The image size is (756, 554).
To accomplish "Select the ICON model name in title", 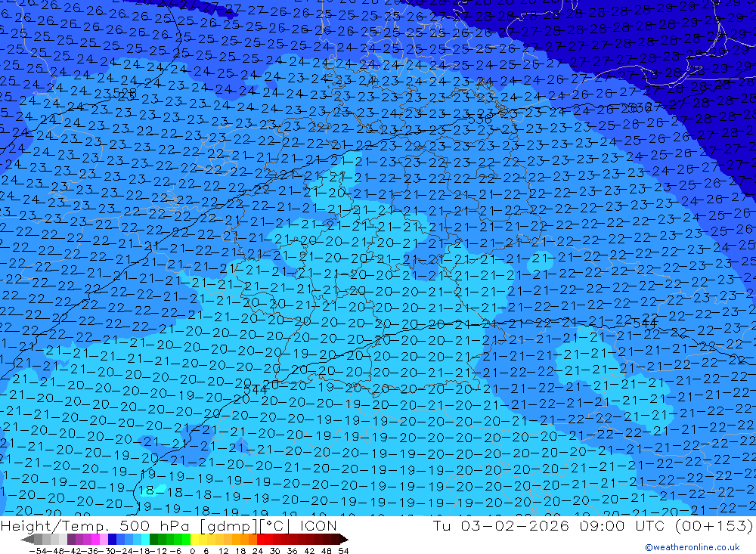I will (318, 525).
